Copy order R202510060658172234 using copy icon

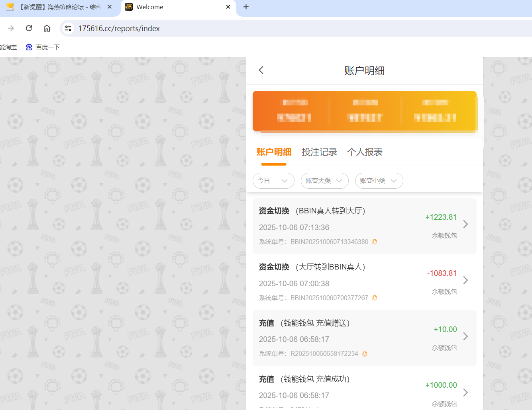[365, 353]
